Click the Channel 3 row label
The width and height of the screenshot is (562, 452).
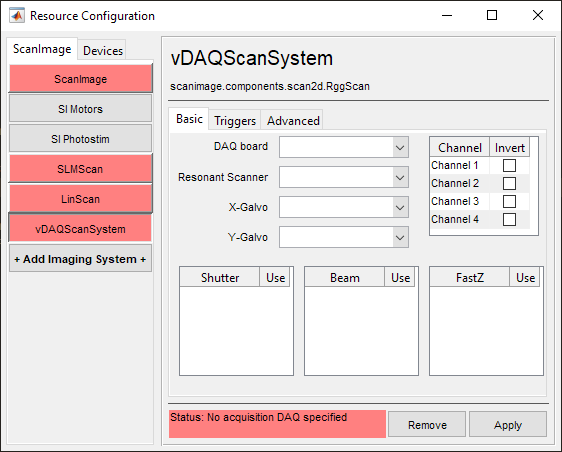point(455,201)
